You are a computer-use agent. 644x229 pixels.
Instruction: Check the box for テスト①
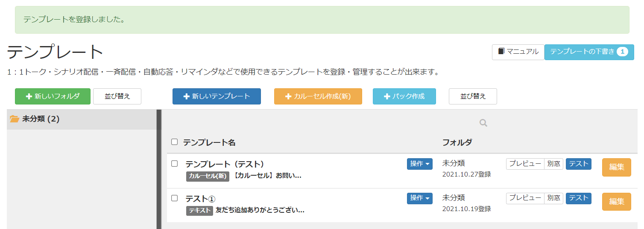tap(174, 198)
